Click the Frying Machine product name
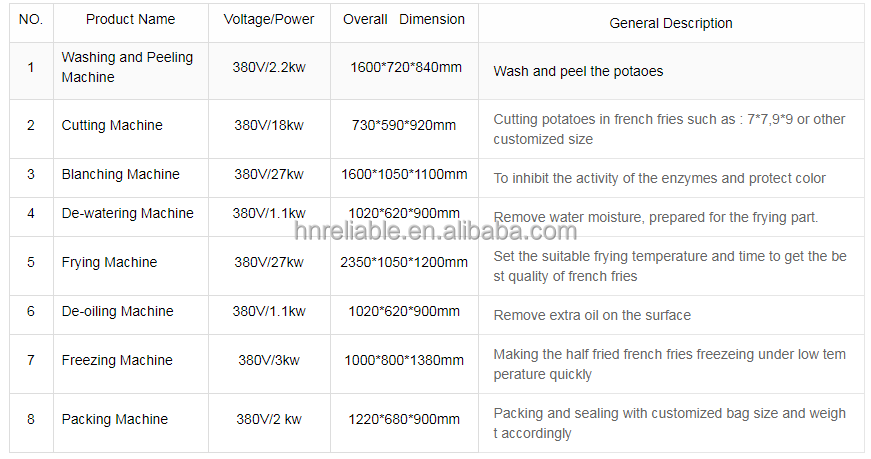This screenshot has height=459, width=871. pyautogui.click(x=109, y=262)
